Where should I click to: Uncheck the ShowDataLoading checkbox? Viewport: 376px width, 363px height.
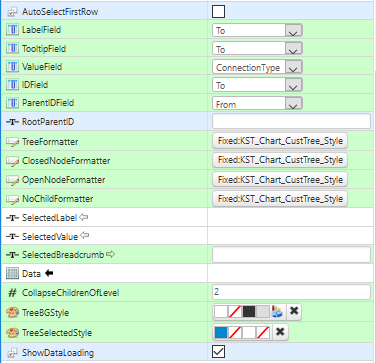click(x=218, y=352)
